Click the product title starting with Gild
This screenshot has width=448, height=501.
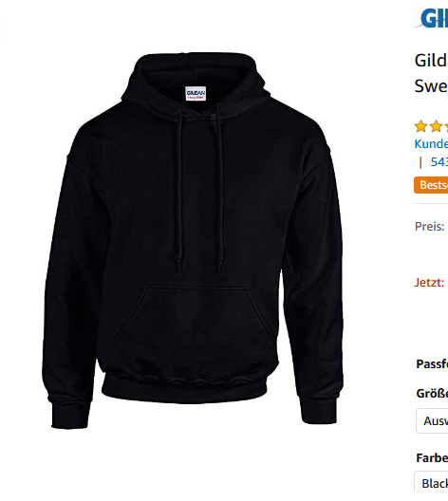pos(431,60)
